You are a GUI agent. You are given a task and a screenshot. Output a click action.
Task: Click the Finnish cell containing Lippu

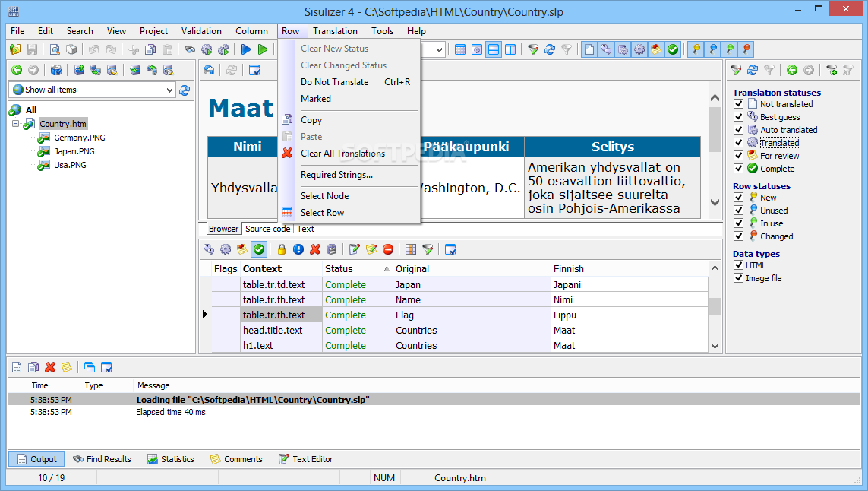(x=630, y=315)
